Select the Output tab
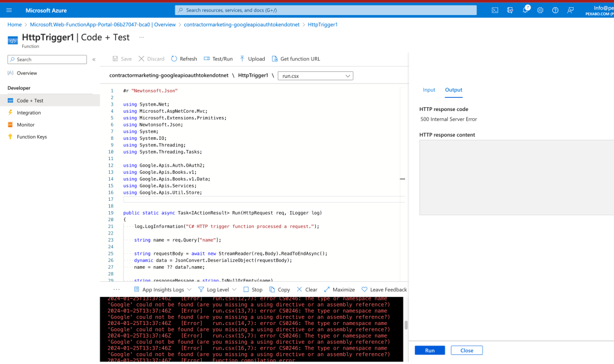This screenshot has height=364, width=614. [454, 90]
